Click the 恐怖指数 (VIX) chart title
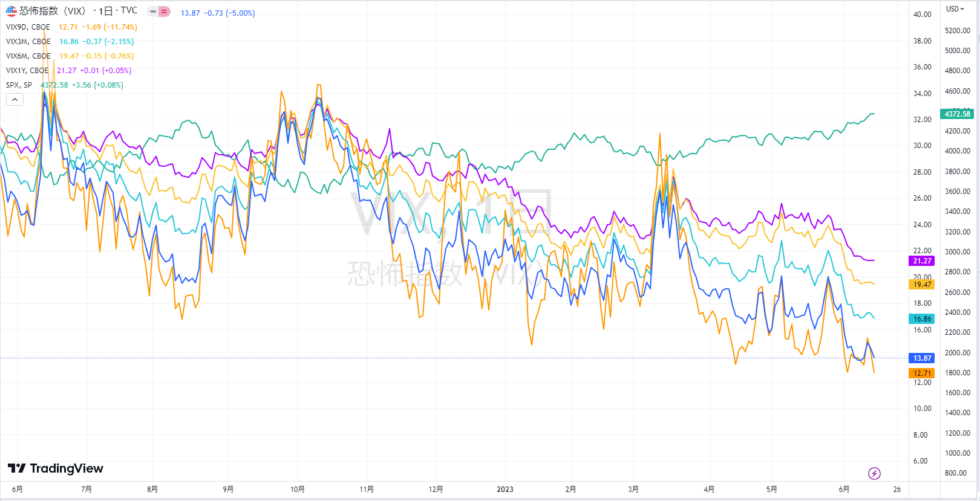Image resolution: width=980 pixels, height=501 pixels. 52,11
